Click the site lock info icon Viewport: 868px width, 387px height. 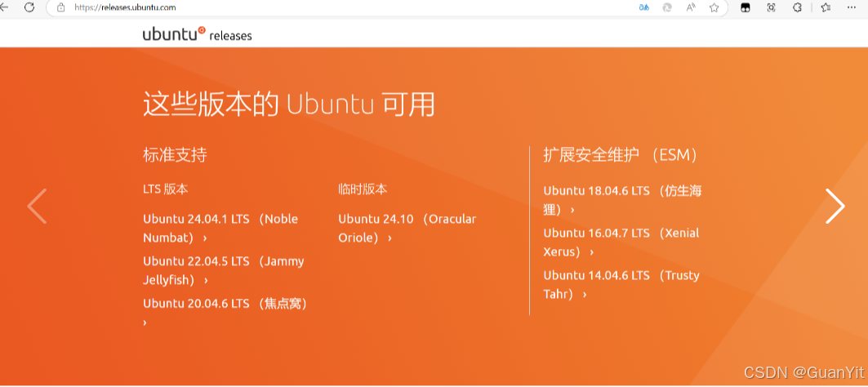point(61,7)
